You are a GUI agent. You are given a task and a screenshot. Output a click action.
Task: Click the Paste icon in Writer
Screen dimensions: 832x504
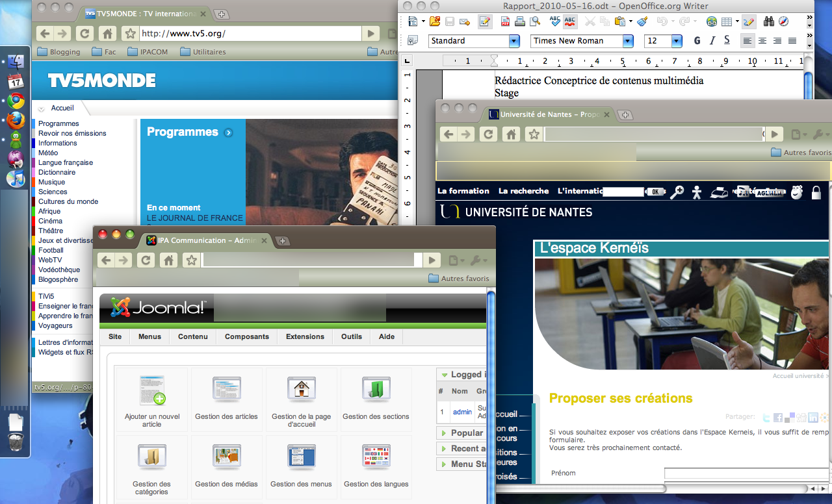pyautogui.click(x=620, y=21)
